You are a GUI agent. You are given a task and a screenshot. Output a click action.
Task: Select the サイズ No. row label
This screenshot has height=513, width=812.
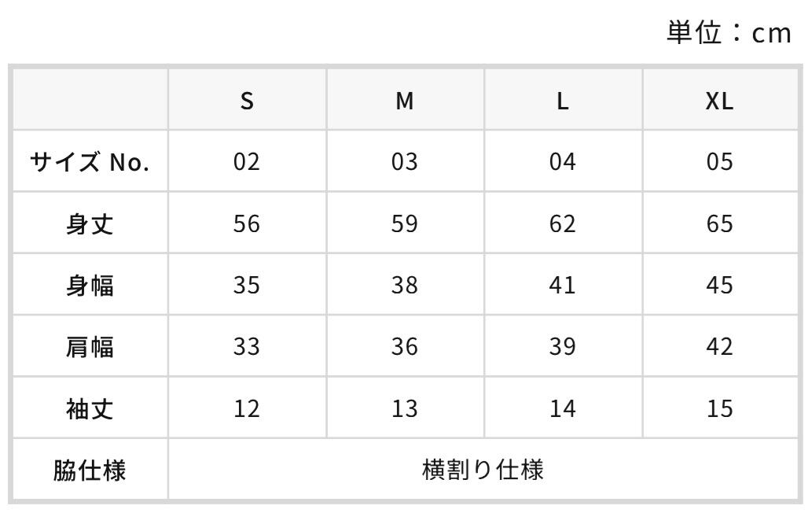(x=90, y=161)
